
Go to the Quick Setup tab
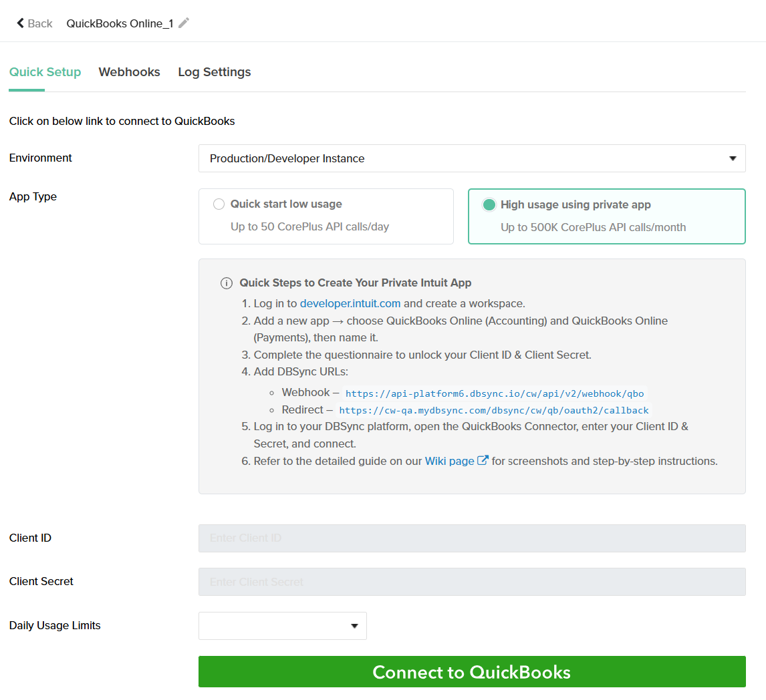[x=45, y=72]
